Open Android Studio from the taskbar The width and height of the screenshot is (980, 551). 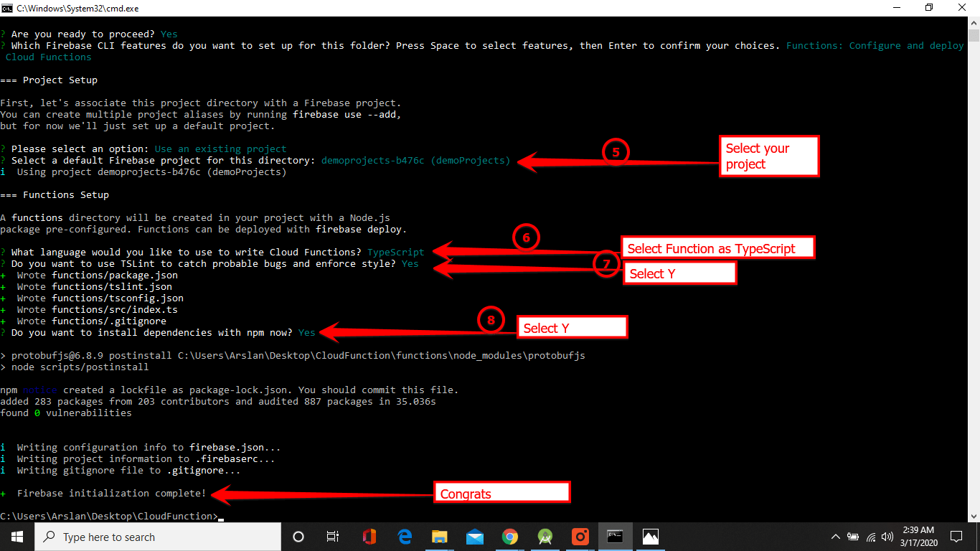[x=545, y=537]
